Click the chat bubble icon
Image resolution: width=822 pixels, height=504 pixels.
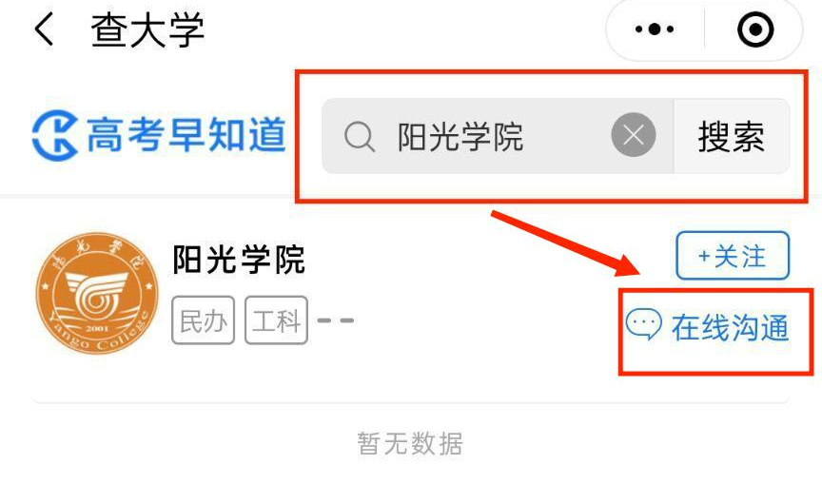click(x=644, y=324)
